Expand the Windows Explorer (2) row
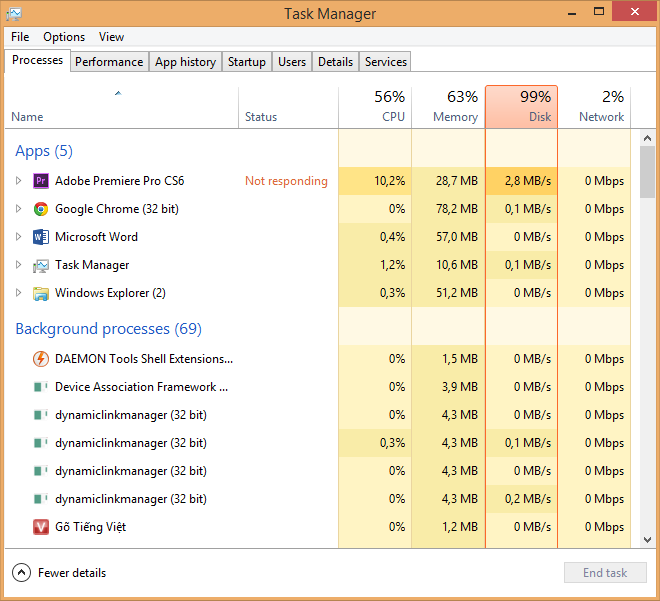Image resolution: width=660 pixels, height=601 pixels. point(18,293)
